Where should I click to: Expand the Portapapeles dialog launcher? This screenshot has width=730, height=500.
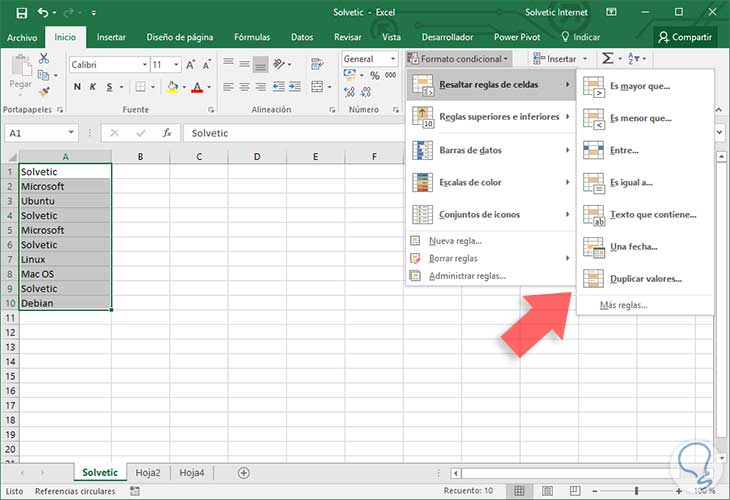point(60,110)
